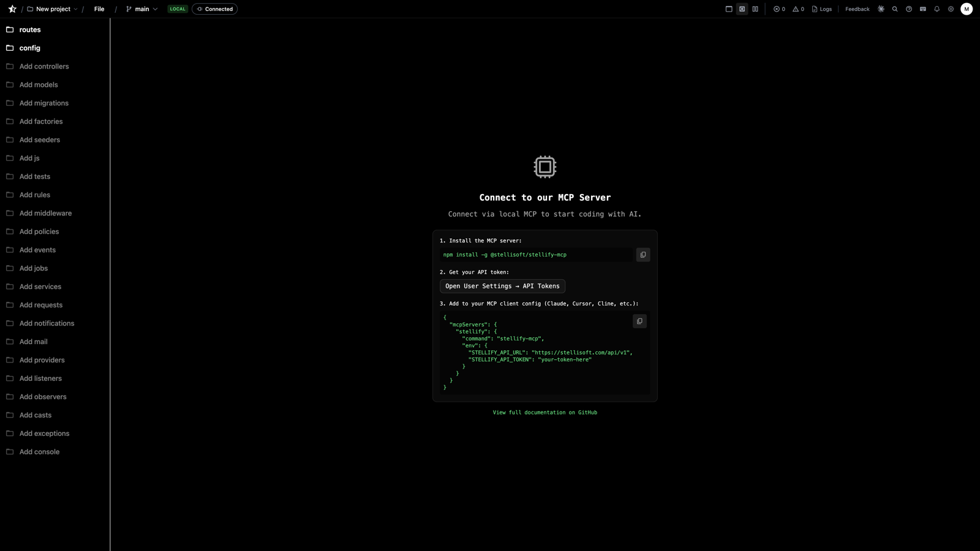
Task: Toggle the centered code view layout
Action: [742, 9]
